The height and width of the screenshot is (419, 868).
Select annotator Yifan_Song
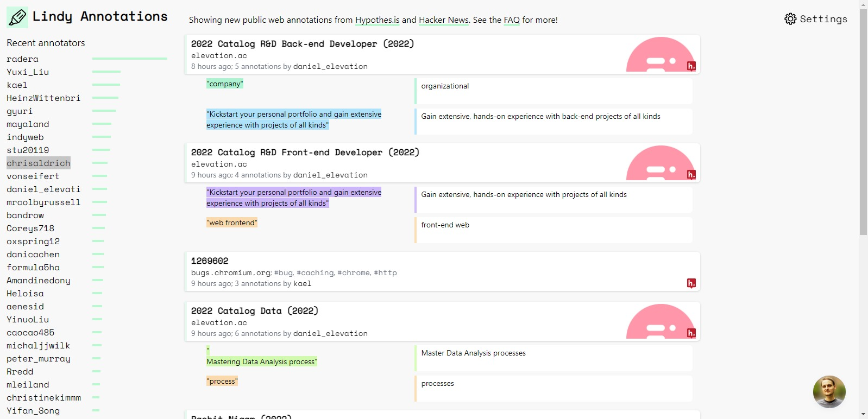coord(33,411)
